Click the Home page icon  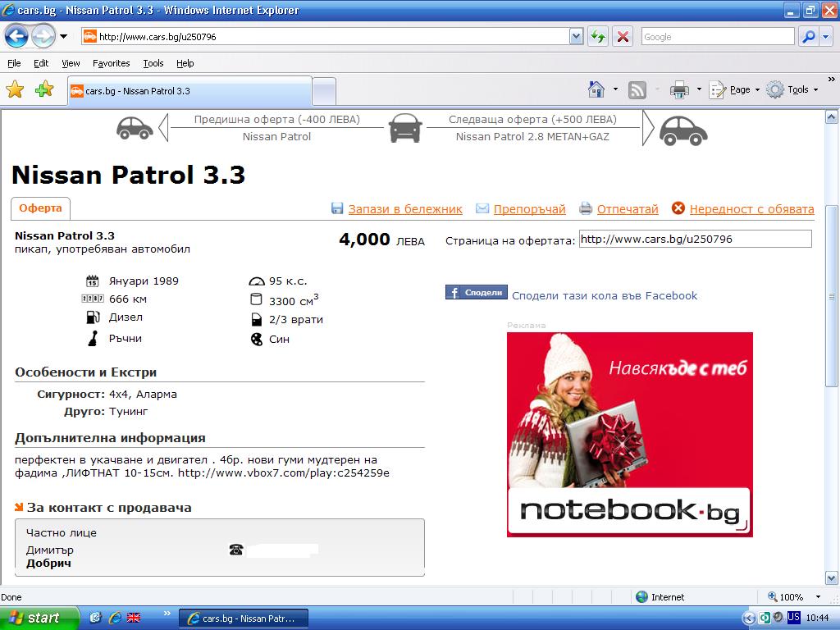point(596,89)
